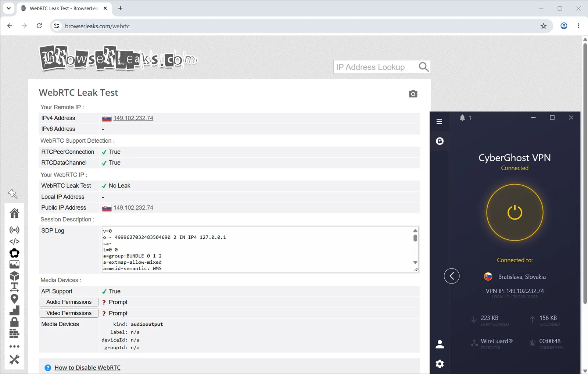The image size is (588, 374).
Task: Click the SDP Log scroll-down arrow
Action: (415, 263)
